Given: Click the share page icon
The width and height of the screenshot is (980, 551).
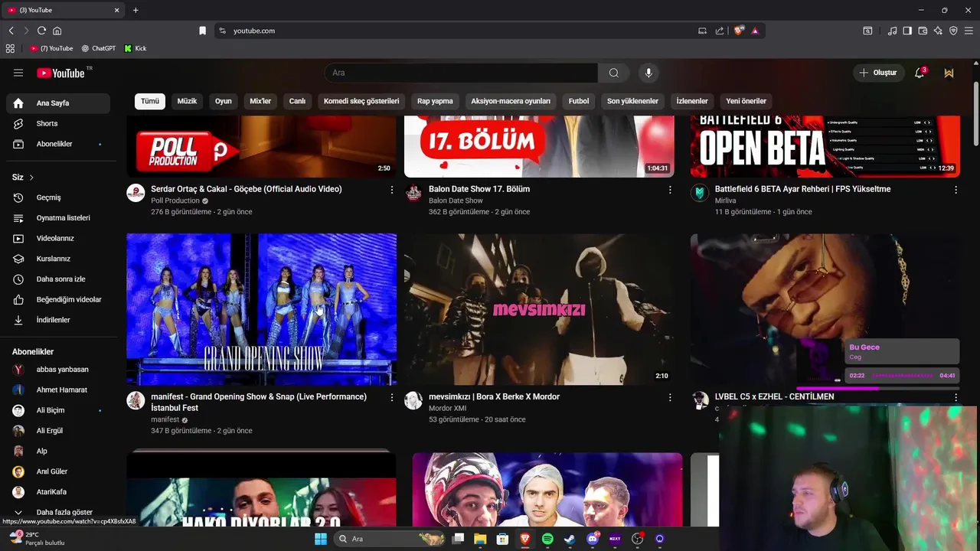Looking at the screenshot, I should pyautogui.click(x=720, y=31).
